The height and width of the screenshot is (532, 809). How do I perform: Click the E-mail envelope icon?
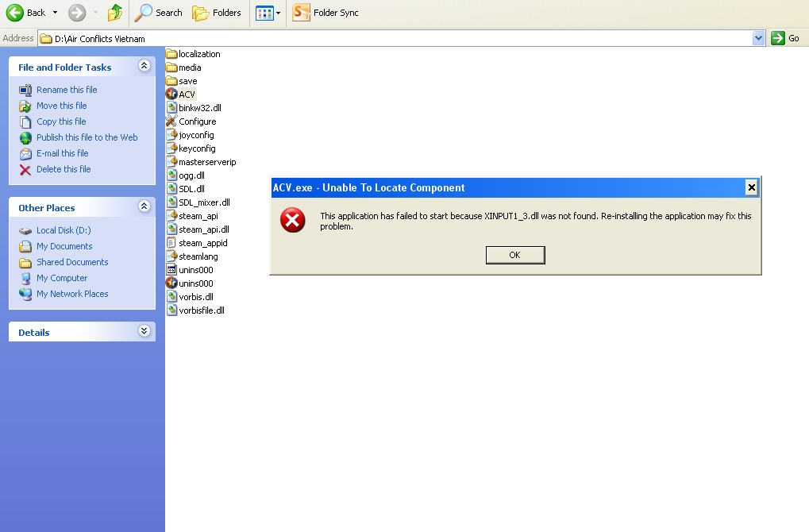25,154
